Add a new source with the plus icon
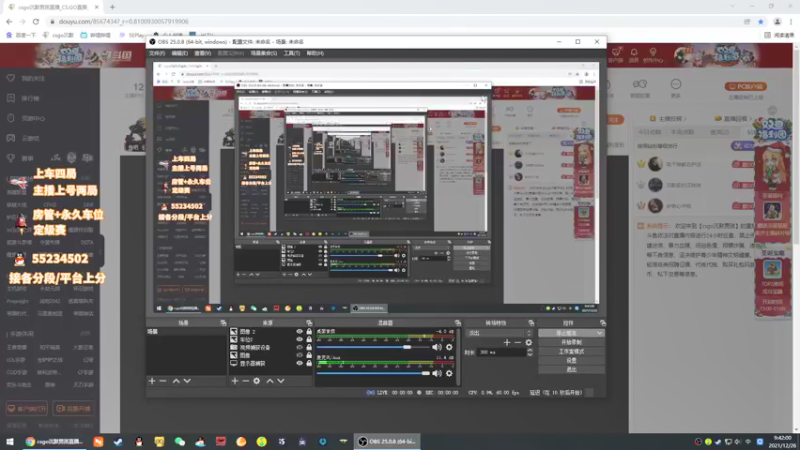The height and width of the screenshot is (450, 800). pos(235,381)
